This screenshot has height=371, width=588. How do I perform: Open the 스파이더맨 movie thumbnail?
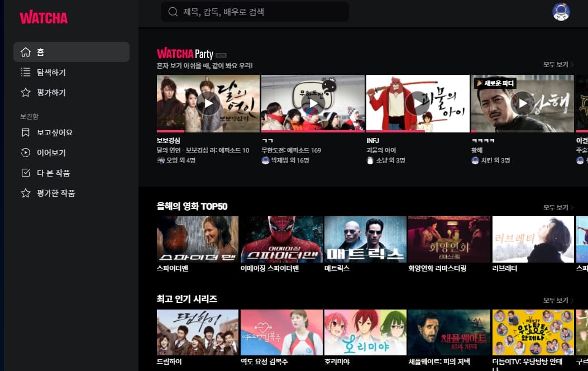pos(198,239)
